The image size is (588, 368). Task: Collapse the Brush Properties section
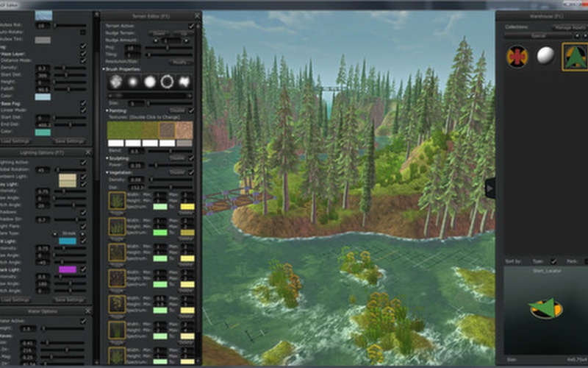pyautogui.click(x=104, y=68)
